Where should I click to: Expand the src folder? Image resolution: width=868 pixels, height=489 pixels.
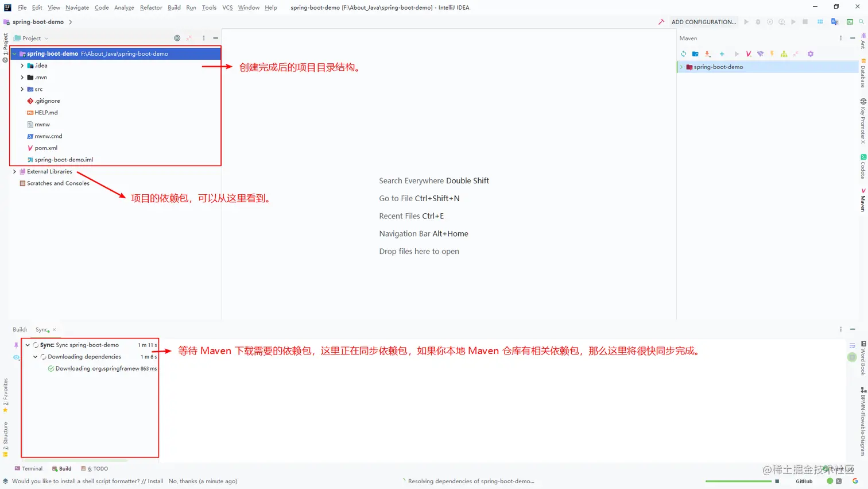click(22, 89)
